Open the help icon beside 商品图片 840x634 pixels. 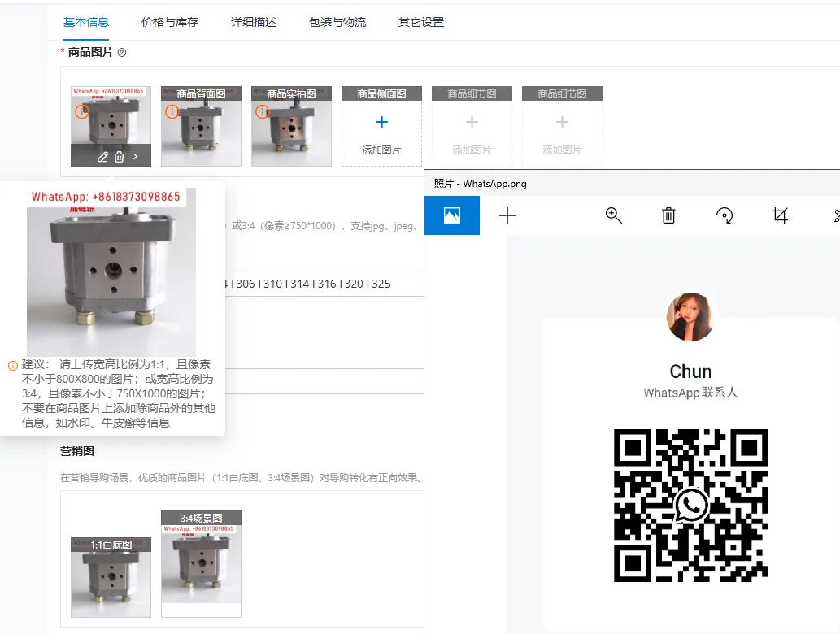tap(122, 53)
